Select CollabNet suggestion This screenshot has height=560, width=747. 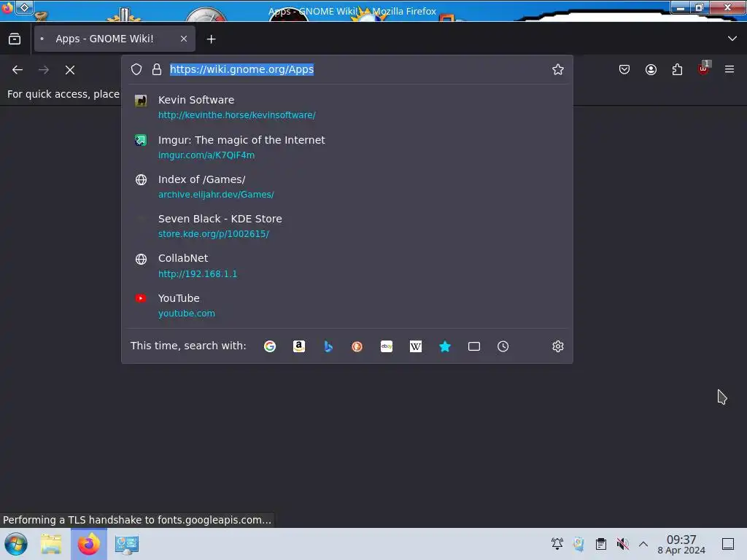(347, 265)
